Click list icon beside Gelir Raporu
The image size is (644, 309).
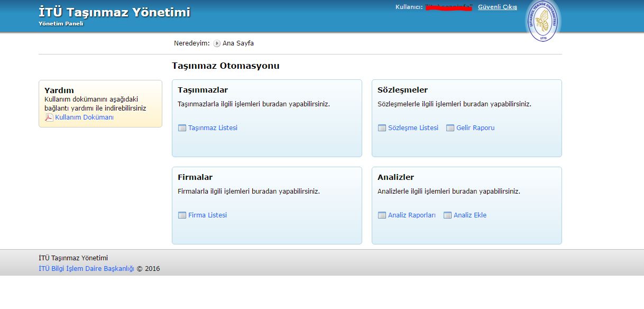click(450, 128)
